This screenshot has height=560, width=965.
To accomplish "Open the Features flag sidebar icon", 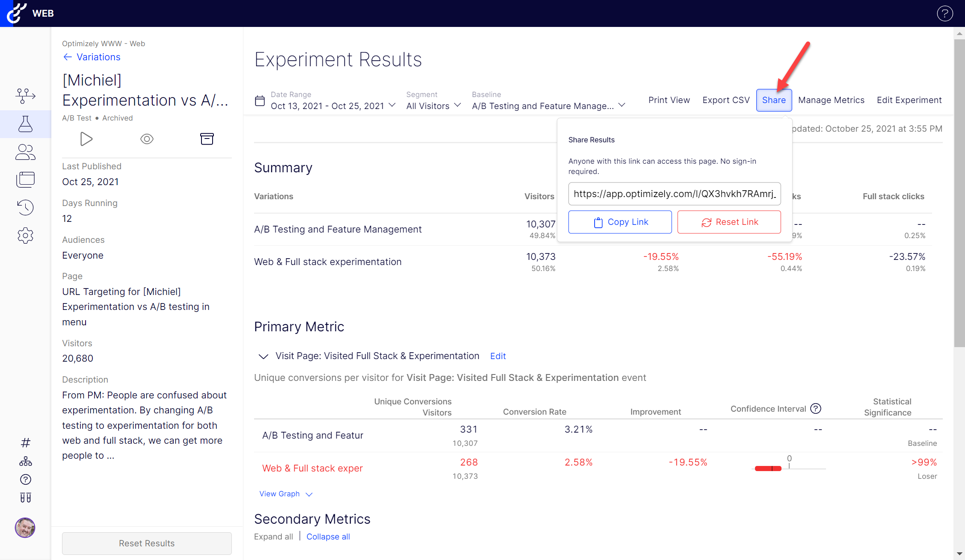I will tap(26, 96).
